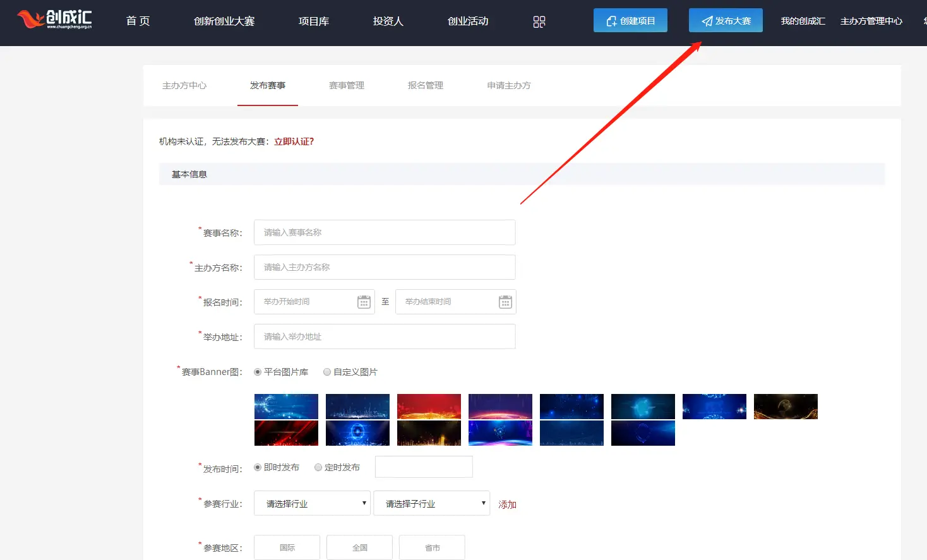Open the grid apps menu icon
Screen dimensions: 927x560
coord(539,21)
